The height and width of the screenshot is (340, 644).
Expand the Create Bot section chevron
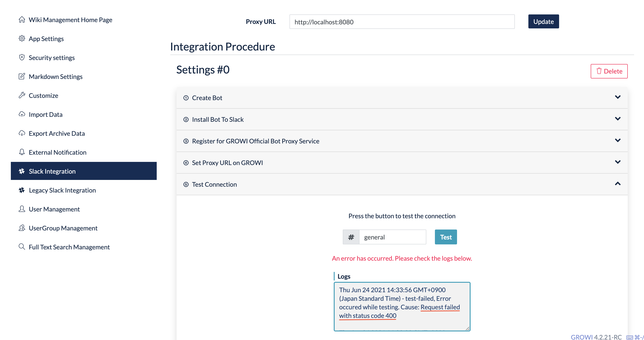tap(618, 97)
